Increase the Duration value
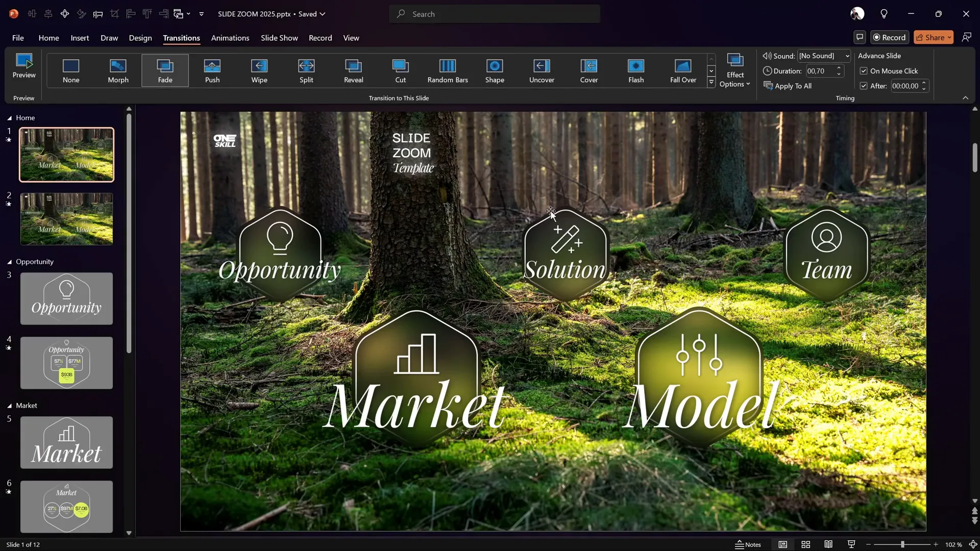 [838, 68]
